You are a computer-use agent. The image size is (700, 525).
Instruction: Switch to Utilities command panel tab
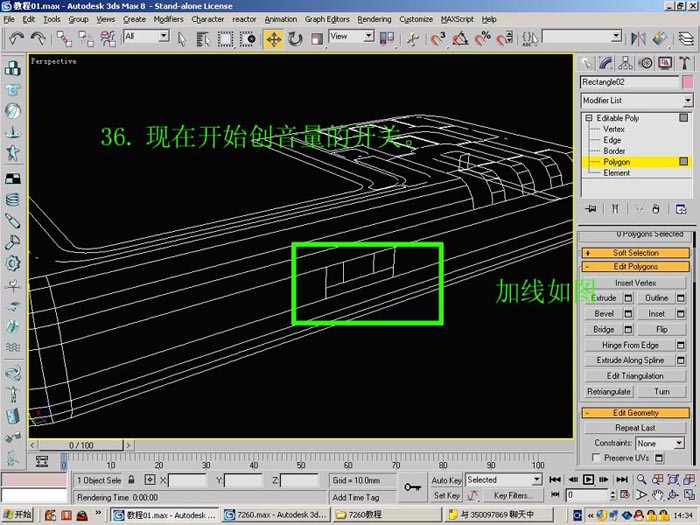[684, 63]
